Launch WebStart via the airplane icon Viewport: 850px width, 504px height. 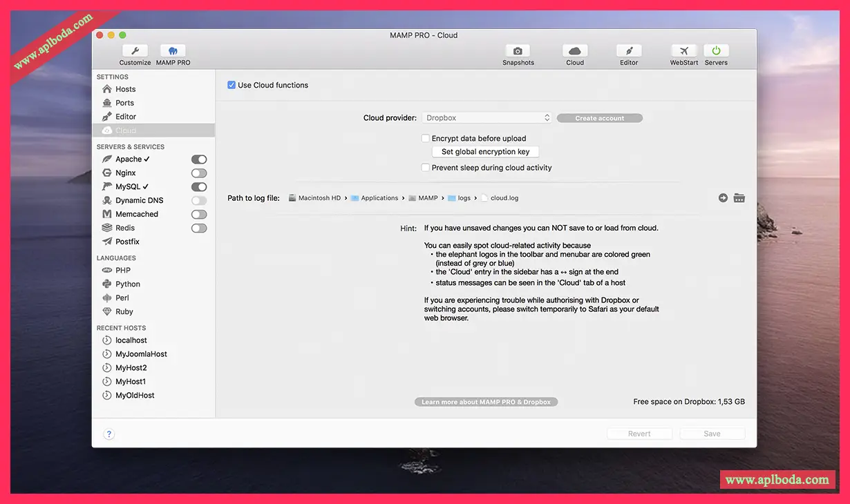(x=684, y=51)
